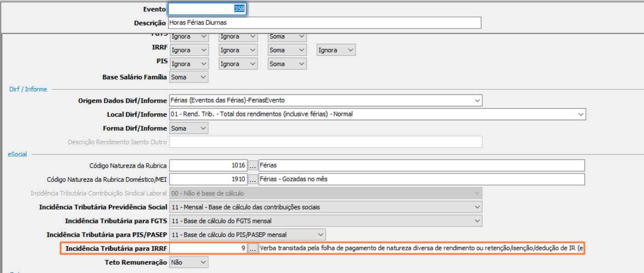Open the Local Dirf/Informe dropdown
This screenshot has width=644, height=273.
377,114
